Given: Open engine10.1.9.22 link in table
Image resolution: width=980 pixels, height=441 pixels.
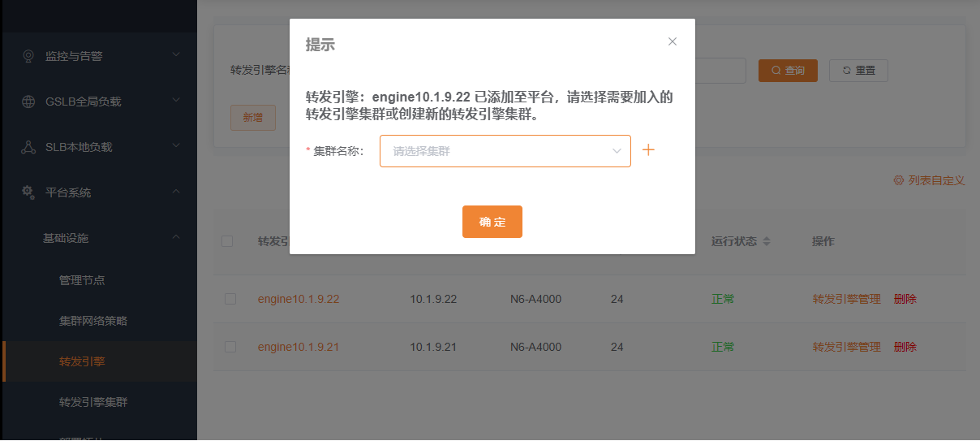Looking at the screenshot, I should click(x=299, y=299).
